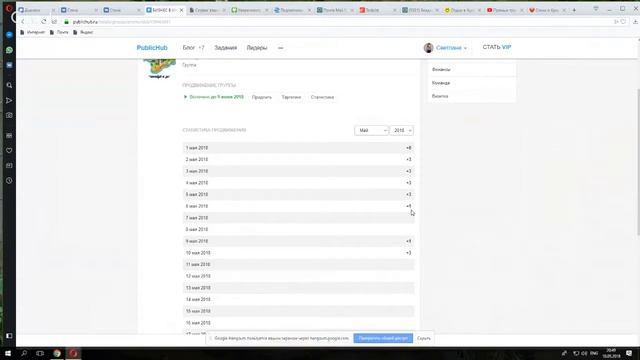Click the taskbar clock
The width and height of the screenshot is (640, 360).
611,353
